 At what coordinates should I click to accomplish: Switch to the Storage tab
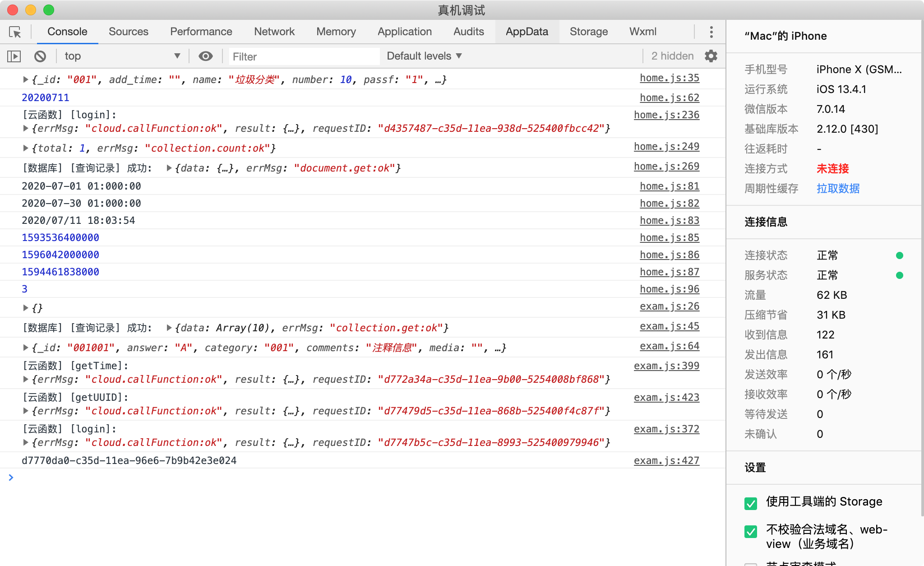click(588, 32)
